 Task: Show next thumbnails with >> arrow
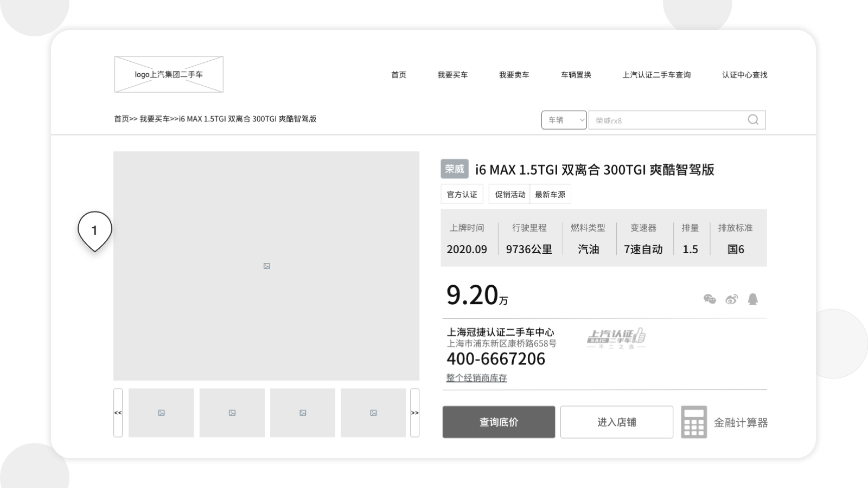click(x=415, y=413)
